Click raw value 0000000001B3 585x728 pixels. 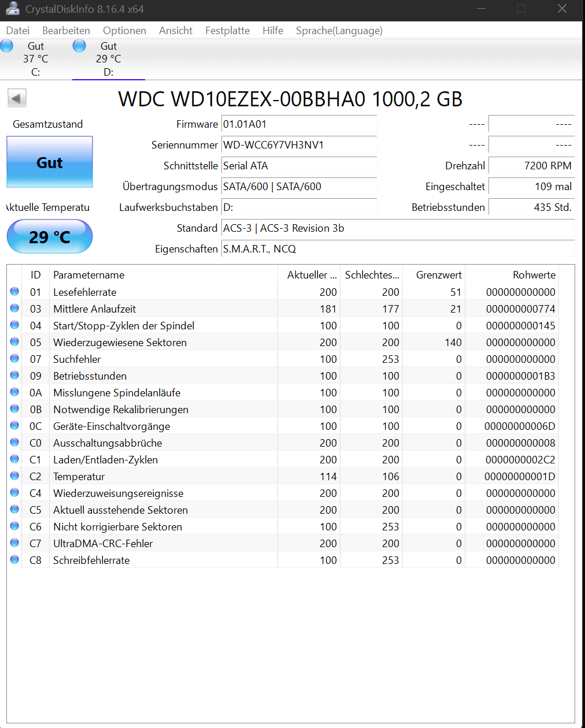(521, 376)
